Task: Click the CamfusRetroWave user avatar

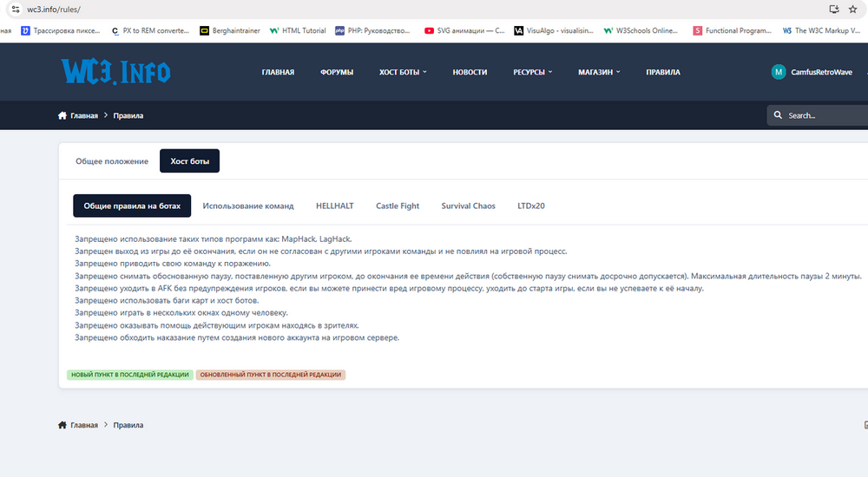Action: tap(779, 72)
